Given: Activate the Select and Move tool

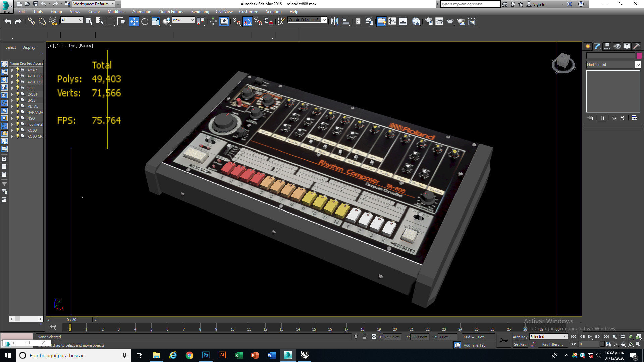Looking at the screenshot, I should (134, 21).
